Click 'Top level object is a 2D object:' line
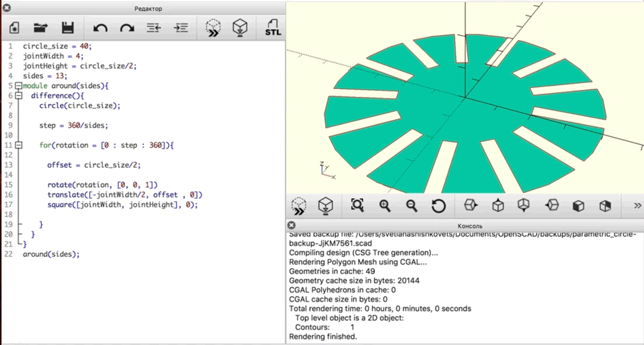 pos(349,318)
